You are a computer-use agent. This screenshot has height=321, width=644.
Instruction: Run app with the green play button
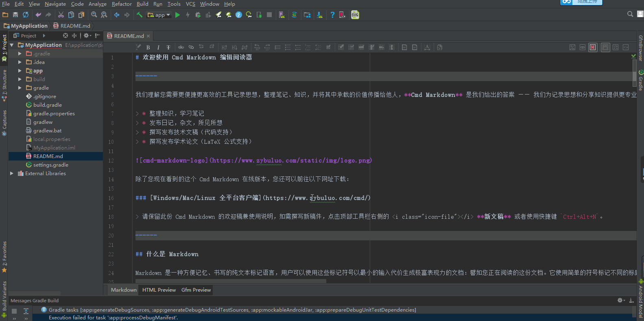(x=178, y=15)
